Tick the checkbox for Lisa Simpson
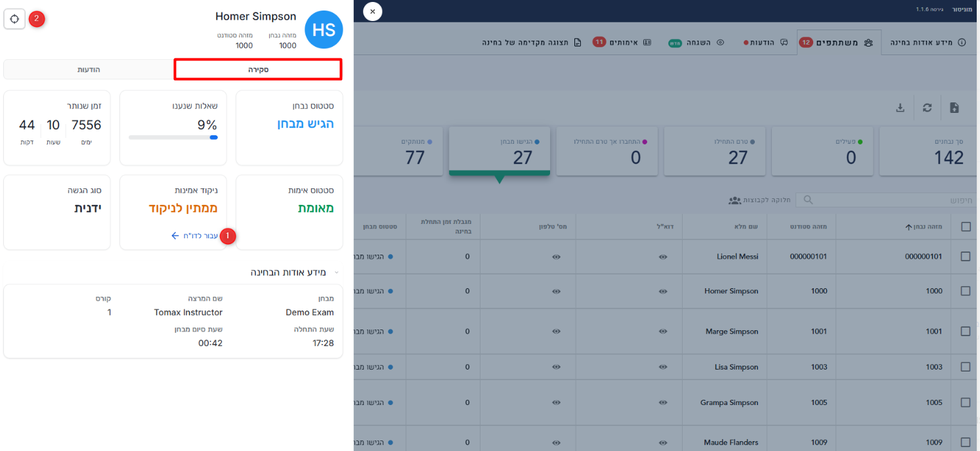Screen dimensions: 980x451 point(966,367)
